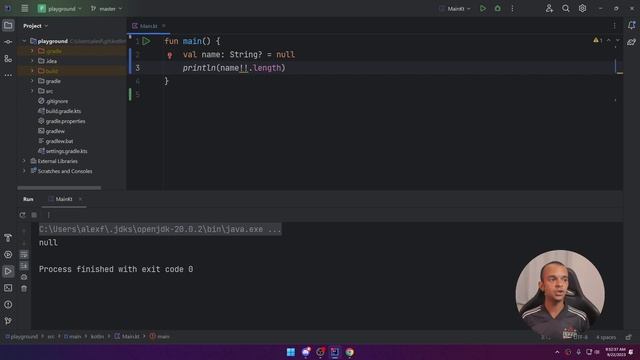
Task: Click kotlin in breadcrumb bar
Action: click(97, 337)
